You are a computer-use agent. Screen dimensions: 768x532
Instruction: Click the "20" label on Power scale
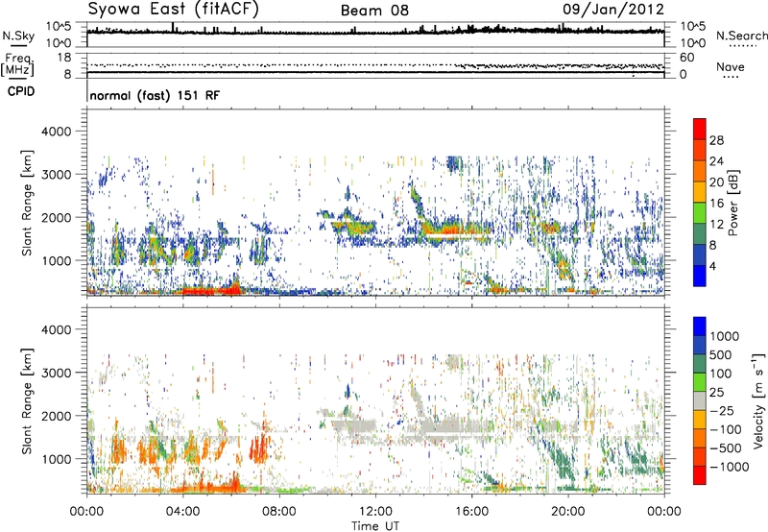click(x=716, y=182)
